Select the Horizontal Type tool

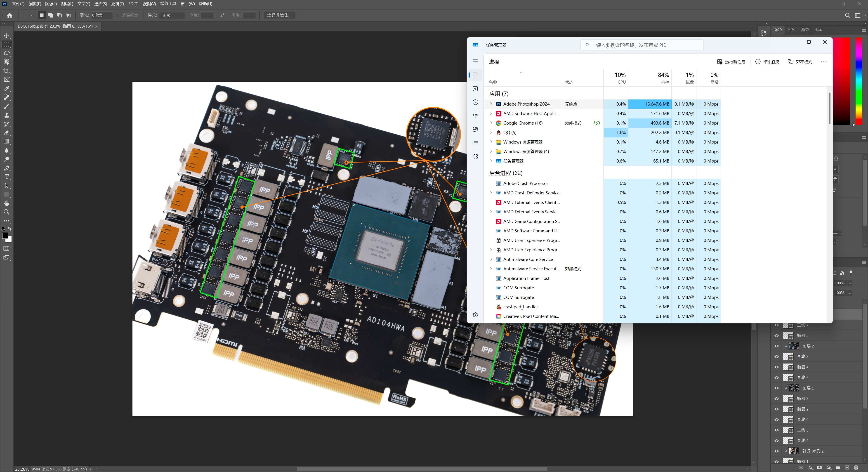[6, 177]
